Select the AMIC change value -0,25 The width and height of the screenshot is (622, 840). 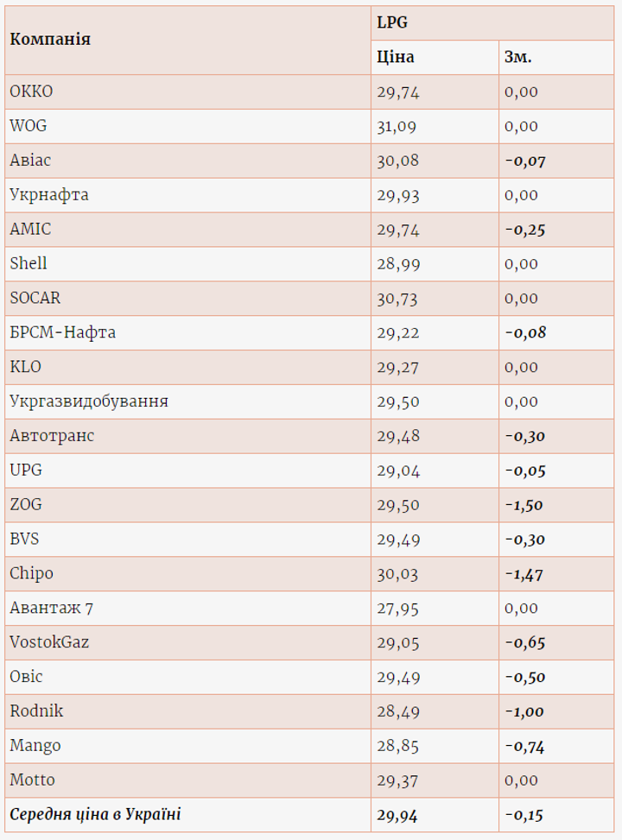pos(524,230)
